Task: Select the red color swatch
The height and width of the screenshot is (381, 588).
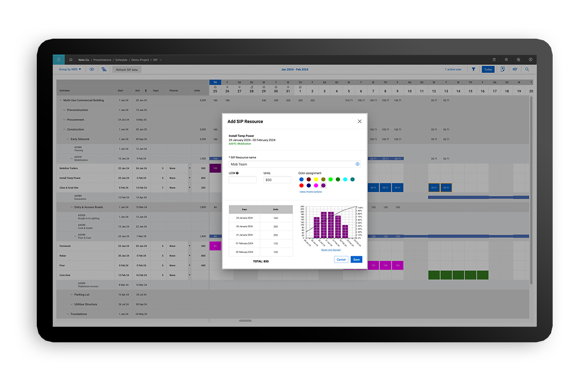Action: pos(302,186)
